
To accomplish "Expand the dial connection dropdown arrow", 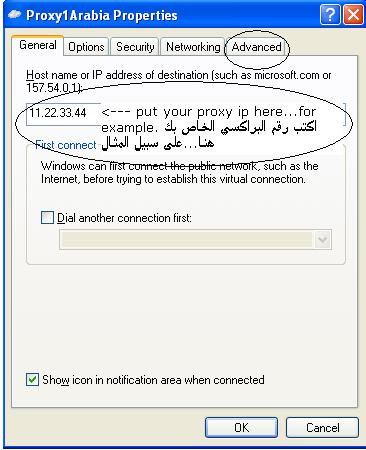I will 322,239.
